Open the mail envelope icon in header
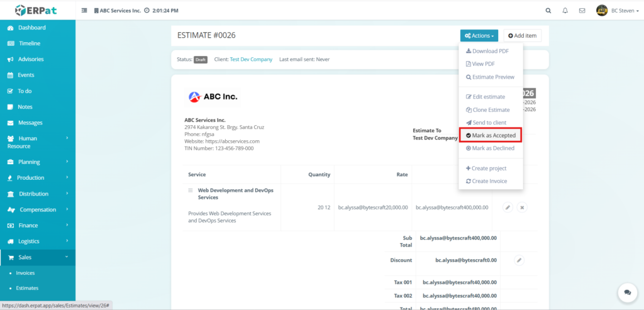Image resolution: width=644 pixels, height=310 pixels. pos(582,11)
